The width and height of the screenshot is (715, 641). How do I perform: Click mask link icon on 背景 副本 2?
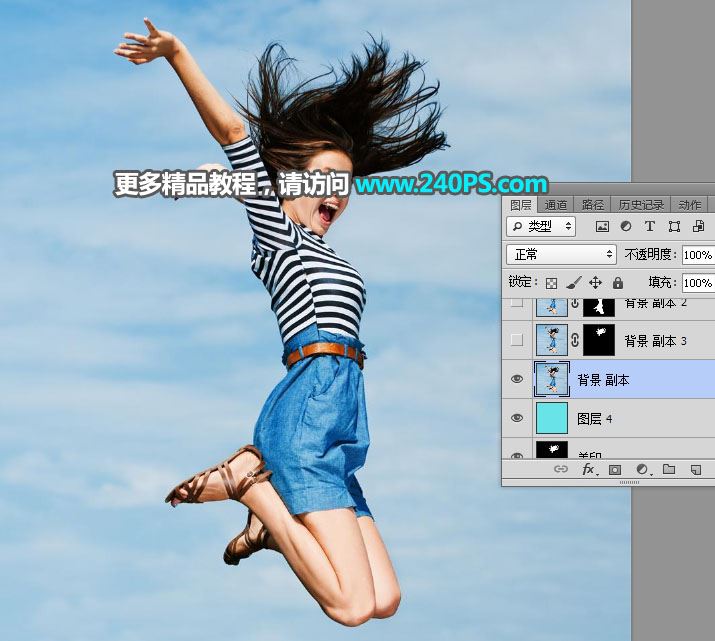click(575, 303)
